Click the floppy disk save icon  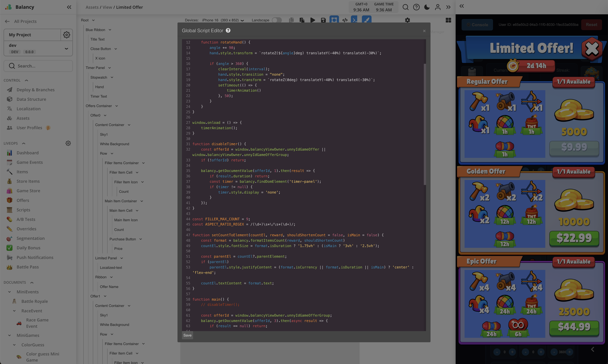click(x=323, y=20)
